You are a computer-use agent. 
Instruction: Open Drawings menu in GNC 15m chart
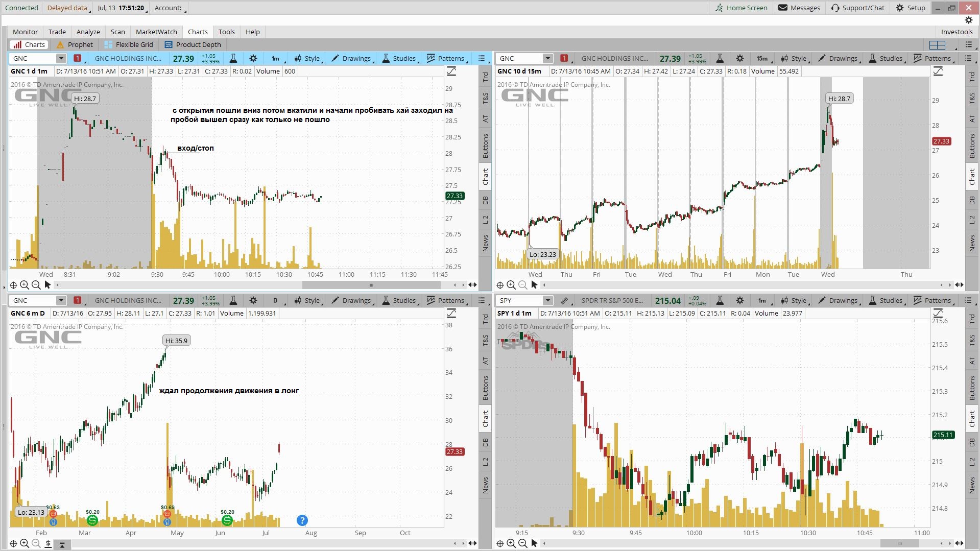click(x=839, y=58)
